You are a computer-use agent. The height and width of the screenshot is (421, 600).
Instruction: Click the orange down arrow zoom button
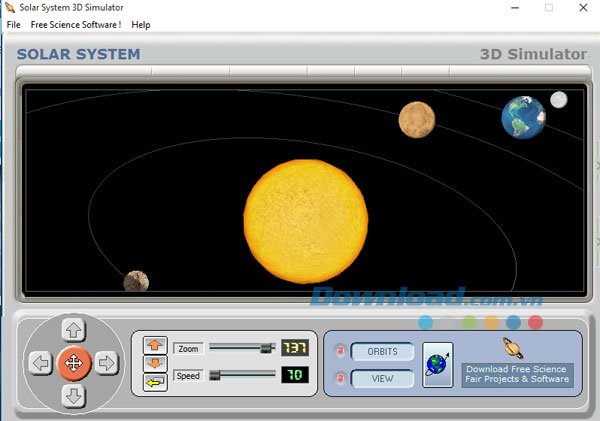[155, 363]
